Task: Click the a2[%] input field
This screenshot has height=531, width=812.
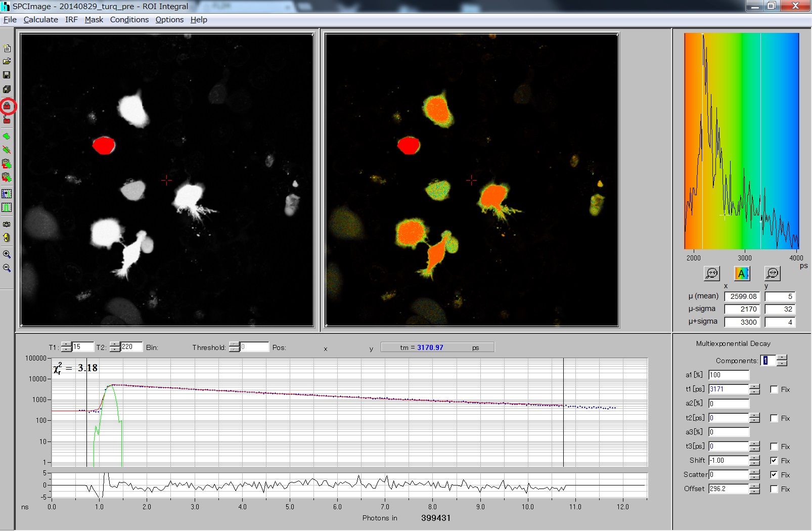Action: pos(729,404)
